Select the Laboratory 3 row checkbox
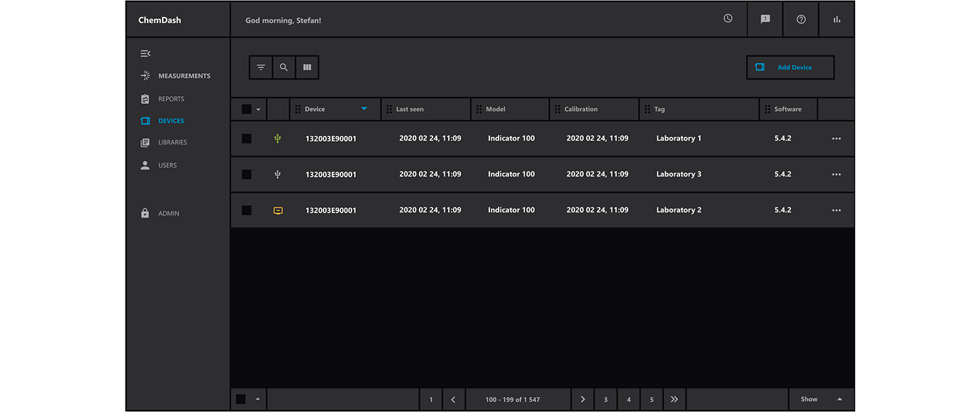 [246, 175]
